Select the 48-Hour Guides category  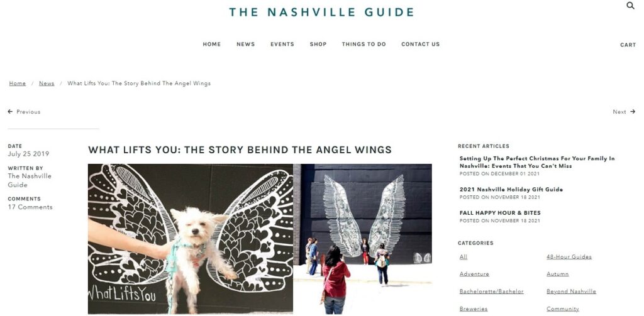[x=569, y=257]
